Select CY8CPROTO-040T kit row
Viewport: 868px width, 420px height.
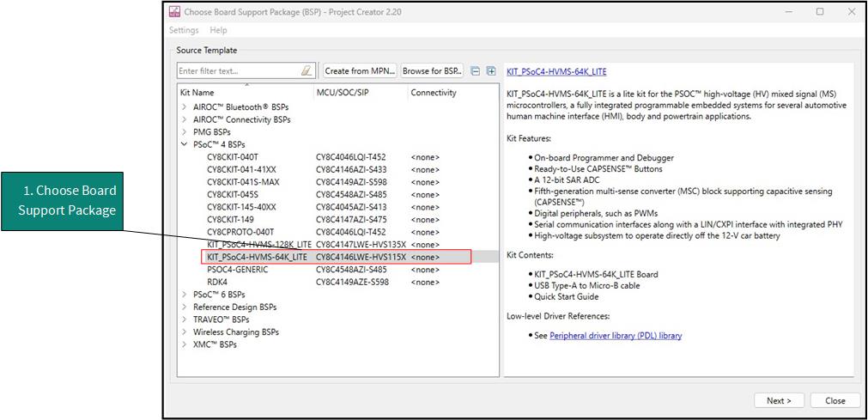click(x=337, y=232)
